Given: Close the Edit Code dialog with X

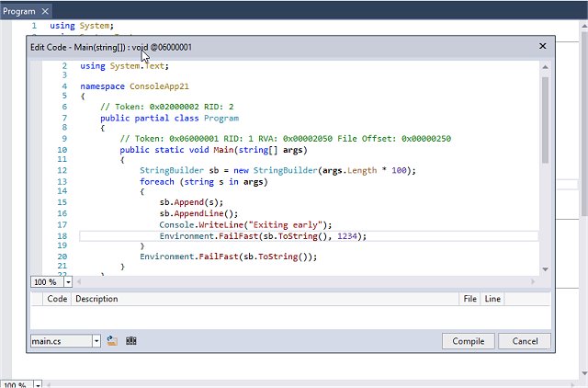Looking at the screenshot, I should pyautogui.click(x=542, y=46).
